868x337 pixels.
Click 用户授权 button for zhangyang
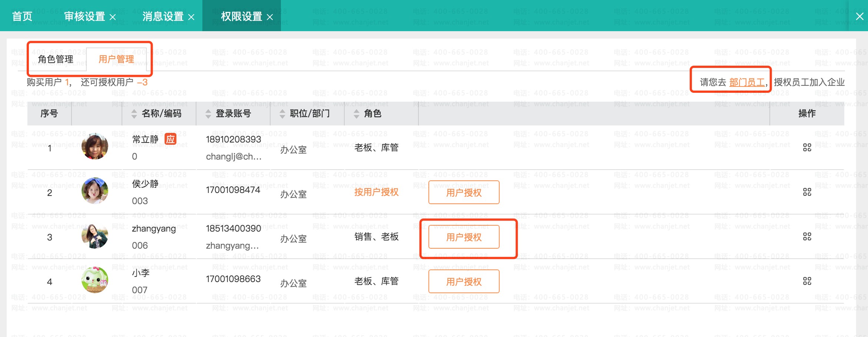464,237
